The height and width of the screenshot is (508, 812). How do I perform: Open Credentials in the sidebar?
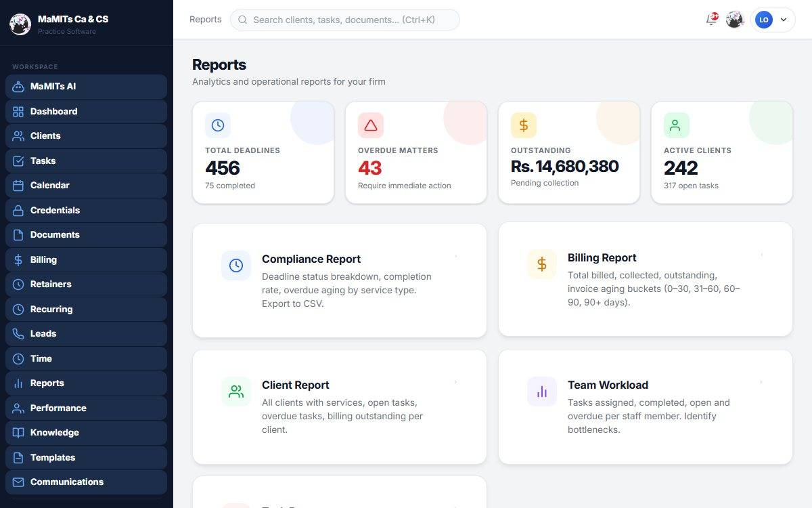click(x=86, y=210)
